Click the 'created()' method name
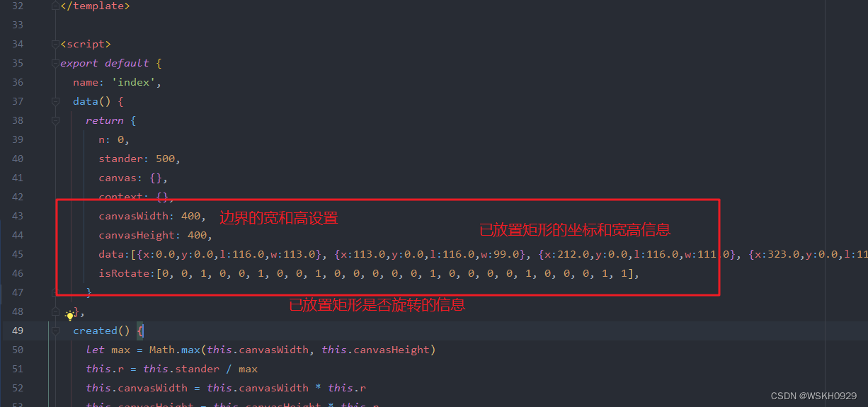 [x=101, y=331]
